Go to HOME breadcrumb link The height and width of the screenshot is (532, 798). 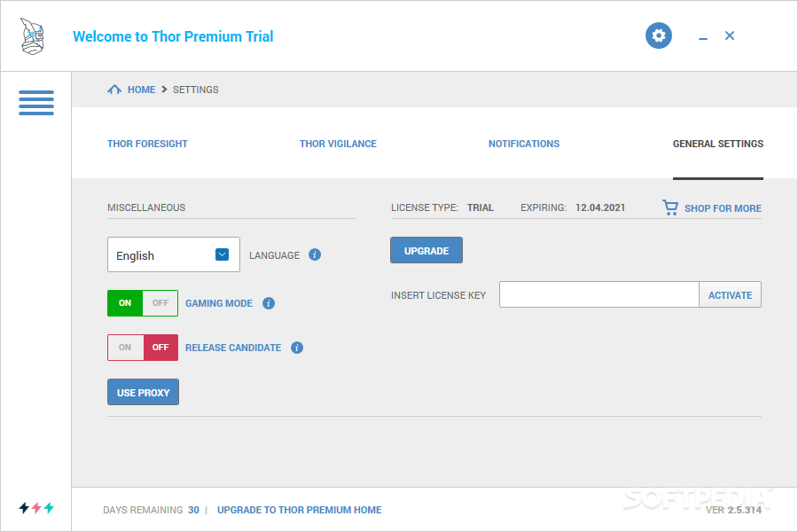[142, 90]
